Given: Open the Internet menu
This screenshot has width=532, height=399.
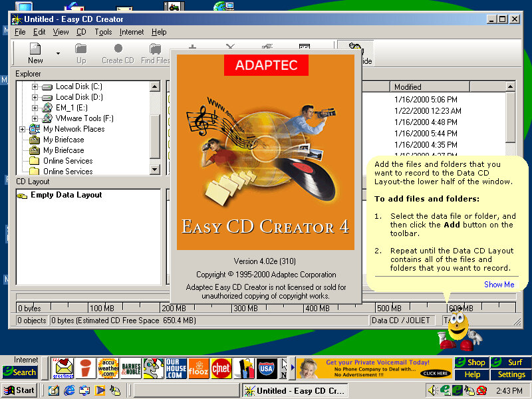Looking at the screenshot, I should point(131,32).
